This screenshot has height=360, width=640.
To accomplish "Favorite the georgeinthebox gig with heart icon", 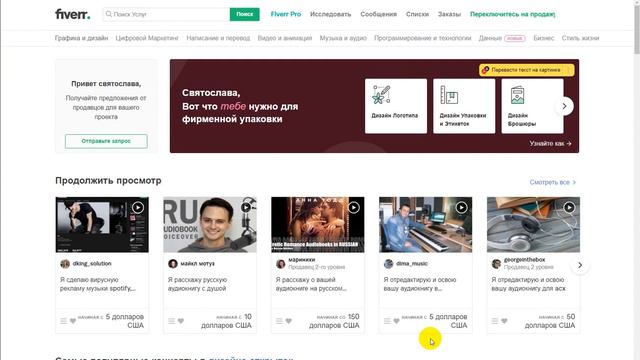I will [504, 321].
